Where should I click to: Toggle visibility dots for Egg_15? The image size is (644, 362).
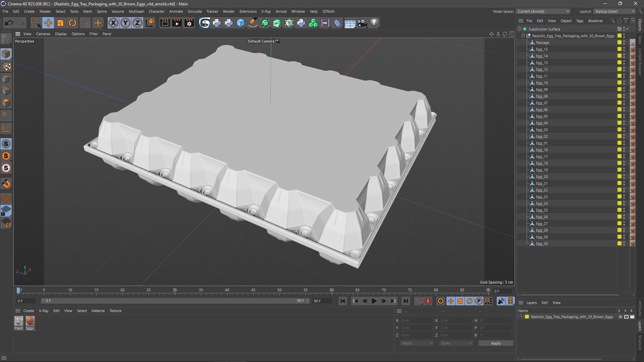(624, 49)
